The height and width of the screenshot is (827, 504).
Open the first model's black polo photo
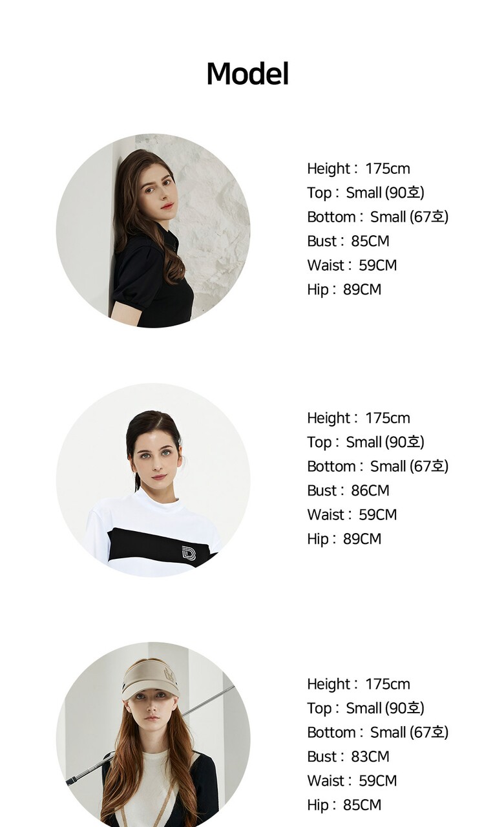pos(153,231)
